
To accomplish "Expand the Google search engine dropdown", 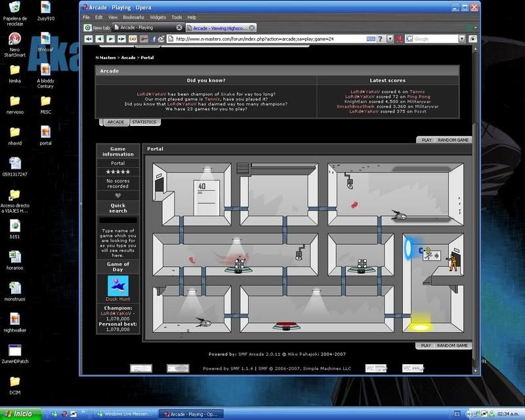I will click(462, 39).
